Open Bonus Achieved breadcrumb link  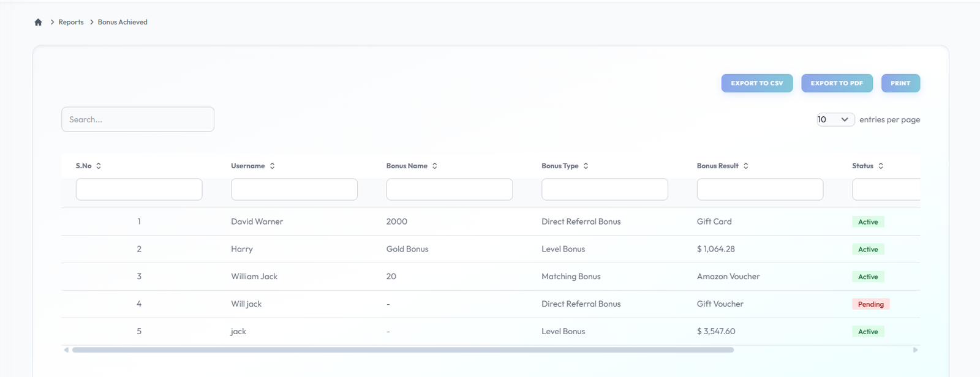tap(123, 22)
